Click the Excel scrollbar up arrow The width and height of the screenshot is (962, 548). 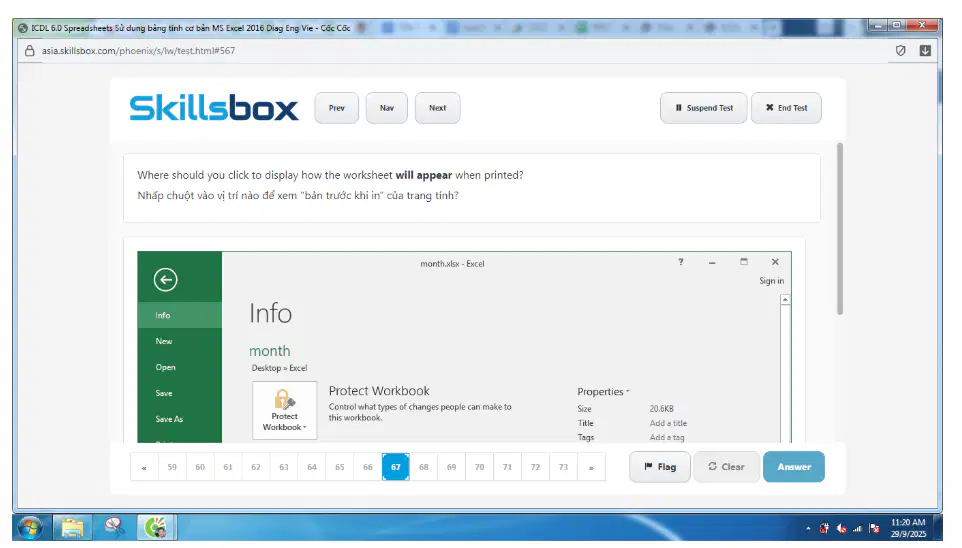[x=785, y=299]
